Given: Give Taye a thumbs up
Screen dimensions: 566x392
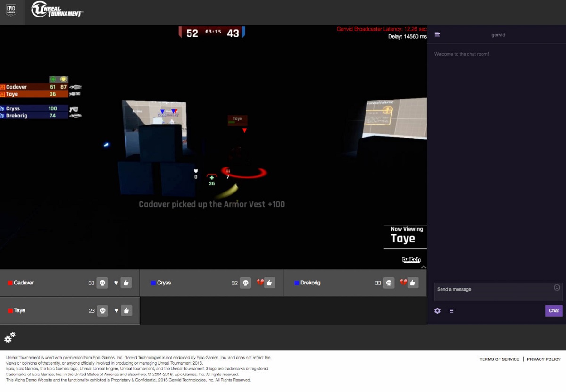Looking at the screenshot, I should click(126, 311).
